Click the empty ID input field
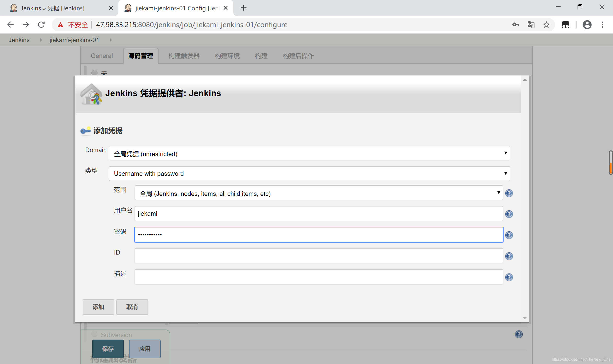613x364 pixels. pos(319,256)
